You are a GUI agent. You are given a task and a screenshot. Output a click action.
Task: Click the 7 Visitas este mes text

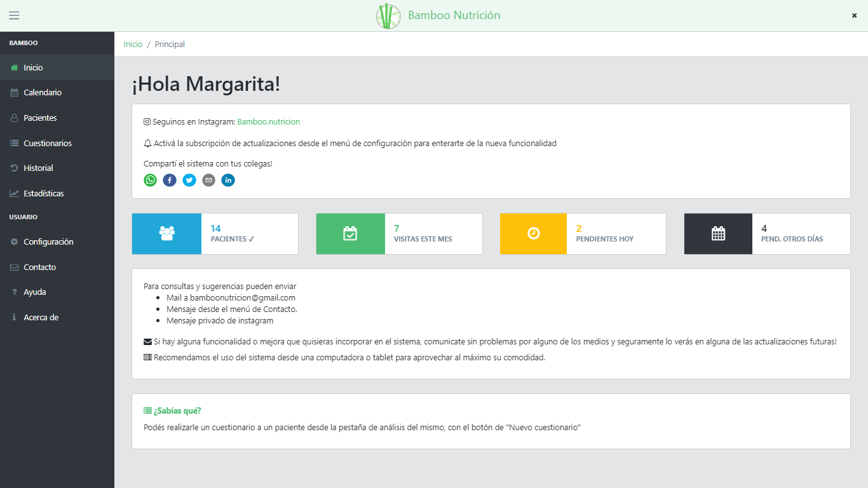(x=423, y=234)
